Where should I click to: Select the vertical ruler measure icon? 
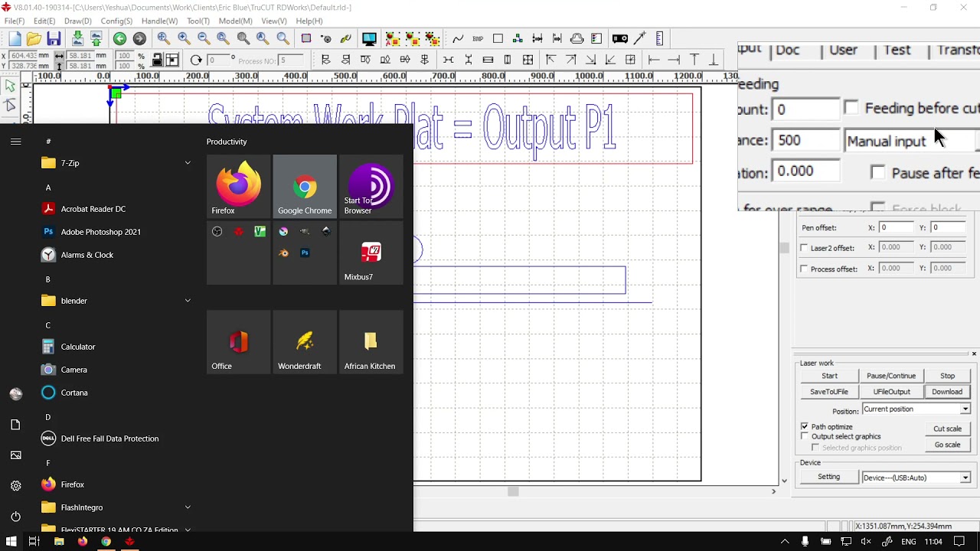tap(660, 39)
